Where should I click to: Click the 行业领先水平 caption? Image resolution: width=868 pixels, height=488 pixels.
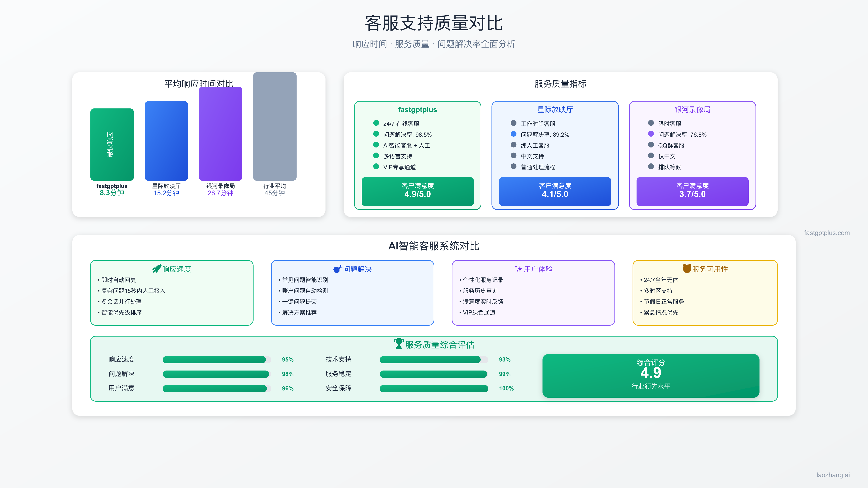pyautogui.click(x=651, y=386)
